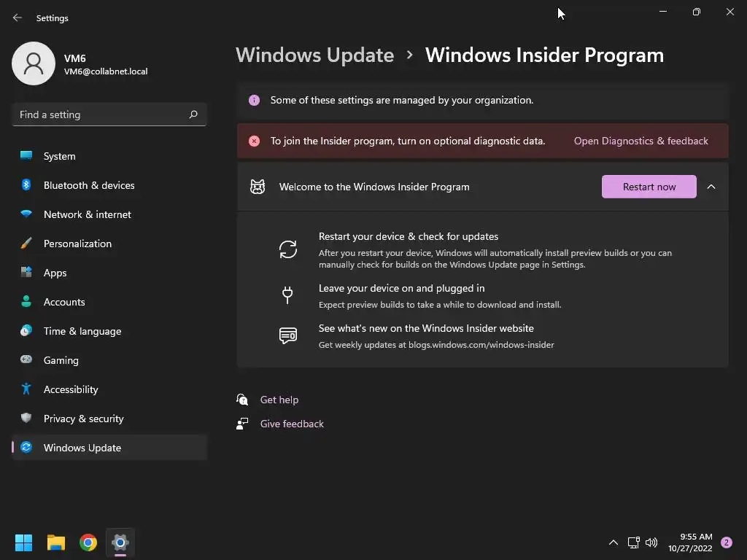Show hidden system tray icons
Viewport: 747px width, 560px height.
click(x=614, y=542)
